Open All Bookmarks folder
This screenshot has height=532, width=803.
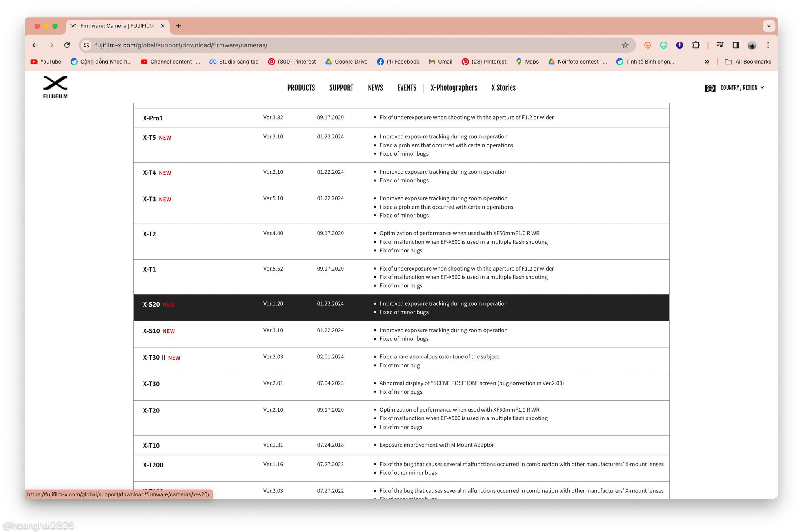pos(748,62)
